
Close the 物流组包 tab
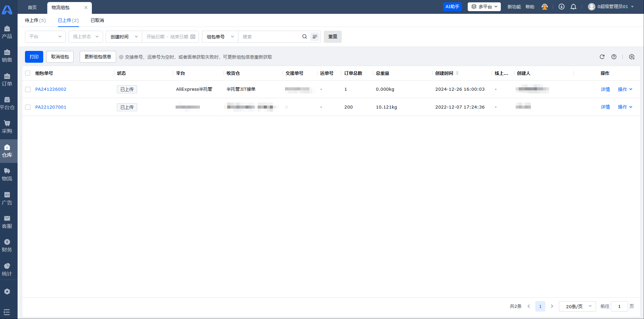point(86,7)
